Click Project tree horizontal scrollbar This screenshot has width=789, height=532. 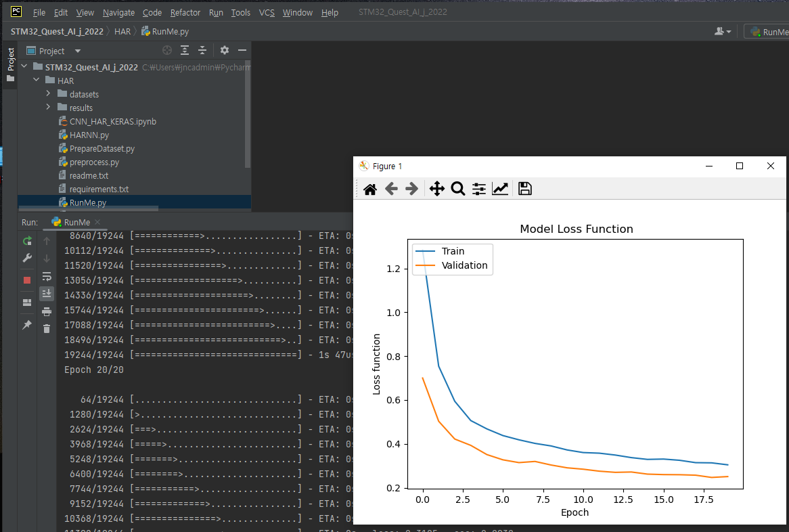(x=88, y=207)
